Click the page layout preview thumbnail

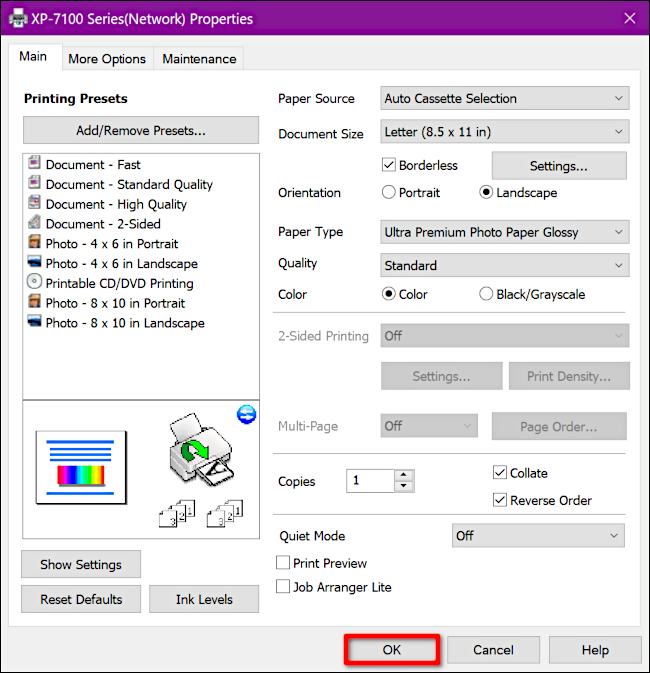pos(81,467)
